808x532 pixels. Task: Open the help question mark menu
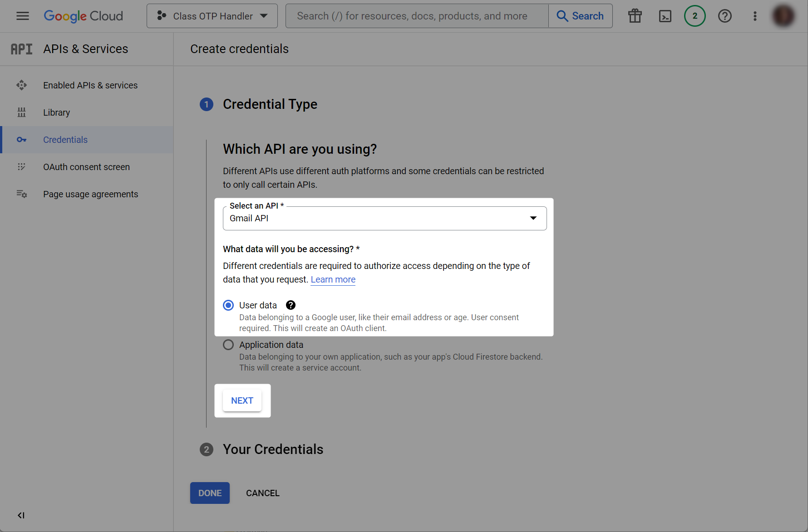[724, 16]
